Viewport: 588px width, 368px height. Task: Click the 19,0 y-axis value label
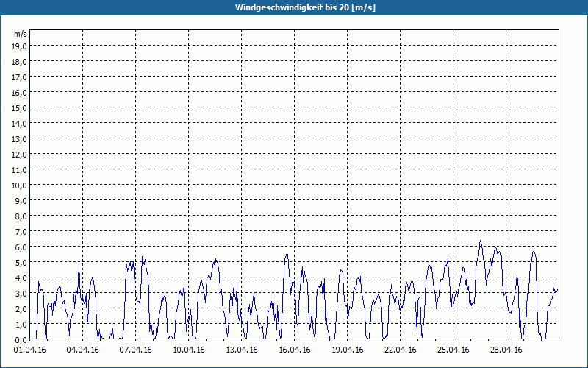coord(19,46)
